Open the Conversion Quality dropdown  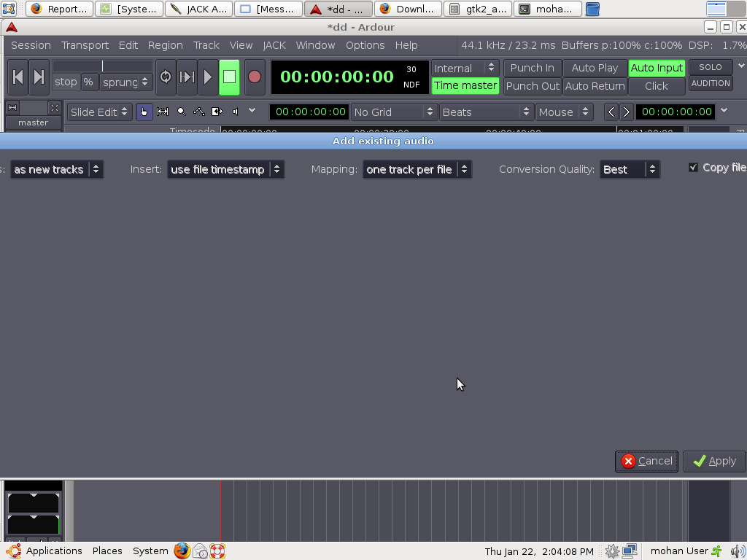[x=630, y=169]
